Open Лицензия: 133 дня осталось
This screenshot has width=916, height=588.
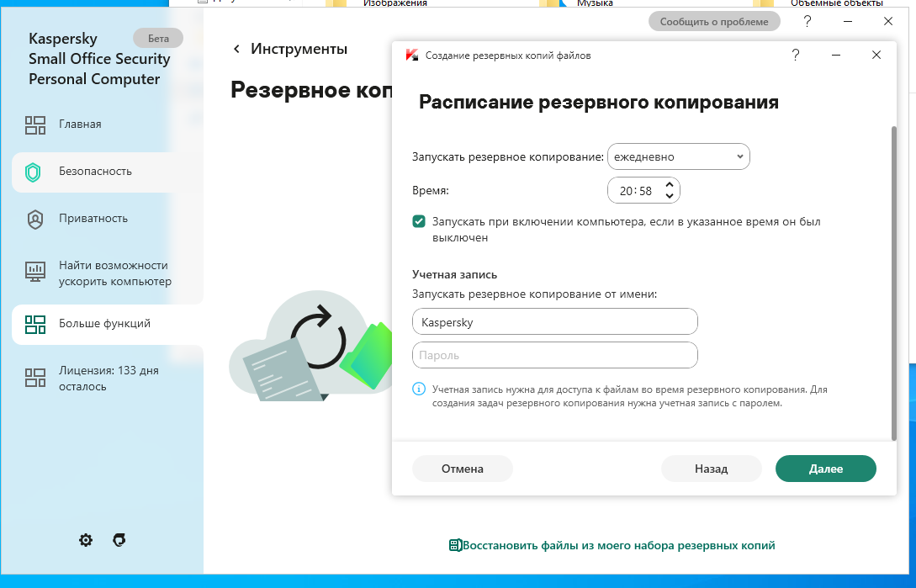pos(109,379)
